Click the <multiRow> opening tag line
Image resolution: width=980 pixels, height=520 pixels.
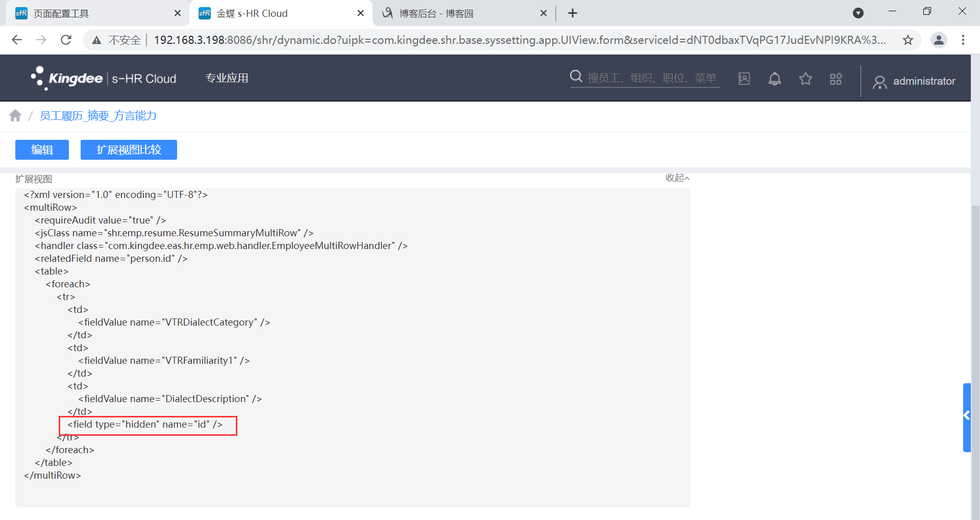pyautogui.click(x=51, y=208)
